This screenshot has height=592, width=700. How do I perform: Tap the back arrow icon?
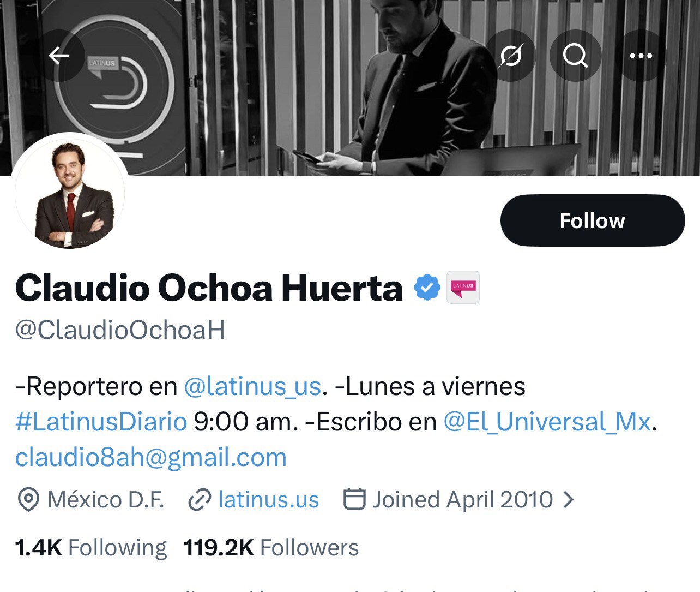(59, 55)
